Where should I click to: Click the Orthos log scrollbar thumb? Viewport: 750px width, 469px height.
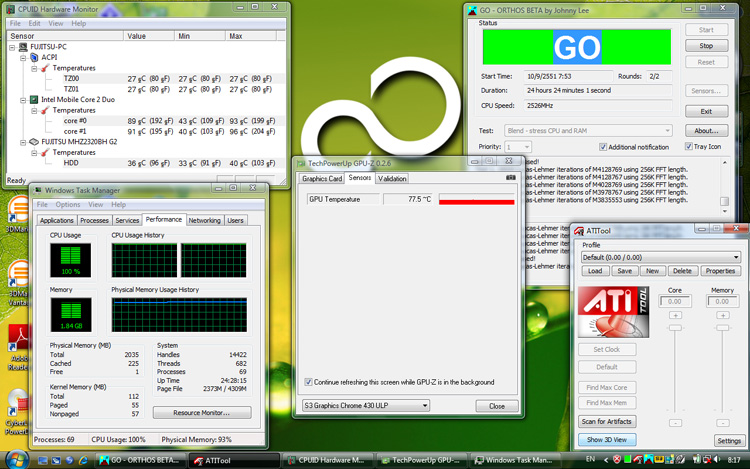coord(725,202)
